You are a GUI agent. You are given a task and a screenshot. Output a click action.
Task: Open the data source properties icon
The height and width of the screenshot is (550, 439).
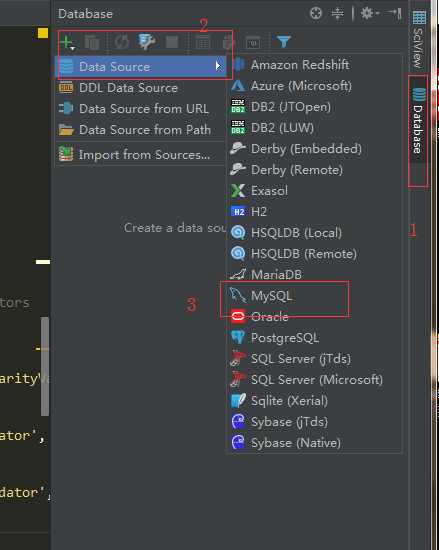coord(146,42)
